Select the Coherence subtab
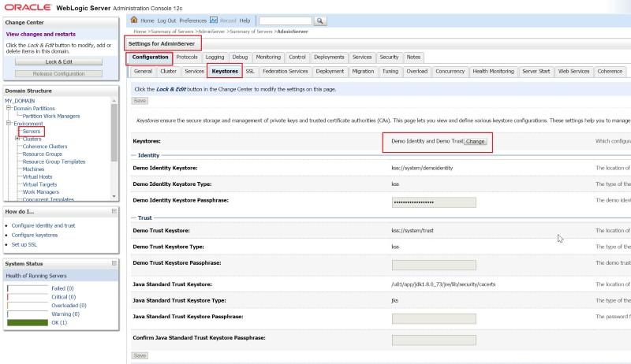The image size is (631, 364). pyautogui.click(x=610, y=72)
